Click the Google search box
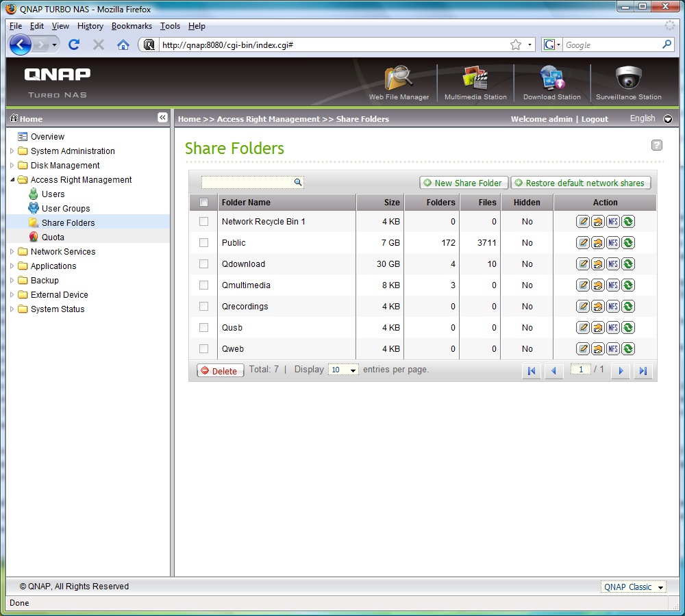 612,44
